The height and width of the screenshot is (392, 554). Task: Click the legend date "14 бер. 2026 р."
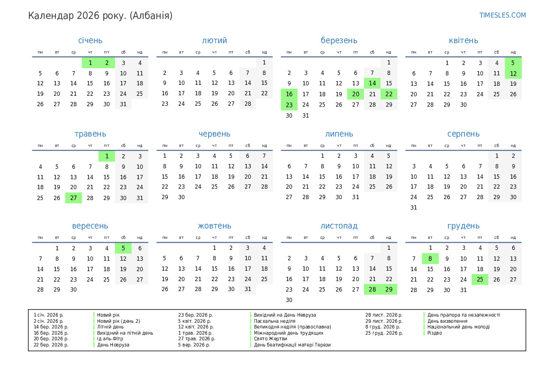51,327
